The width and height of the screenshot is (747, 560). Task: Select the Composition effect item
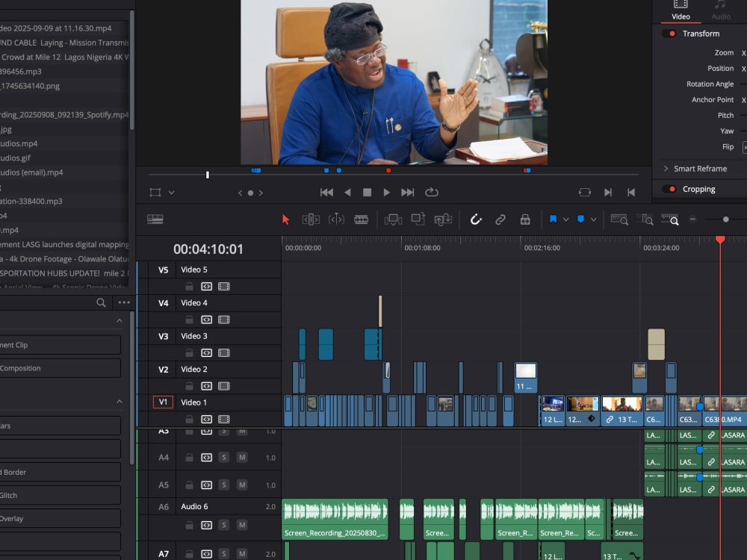click(60, 368)
